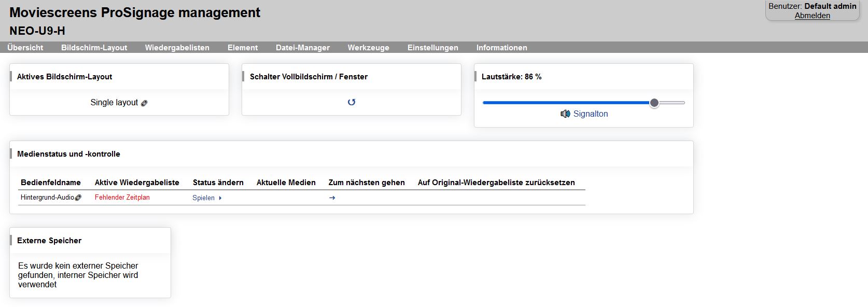
Task: Open the Übersicht menu
Action: pyautogui.click(x=25, y=48)
